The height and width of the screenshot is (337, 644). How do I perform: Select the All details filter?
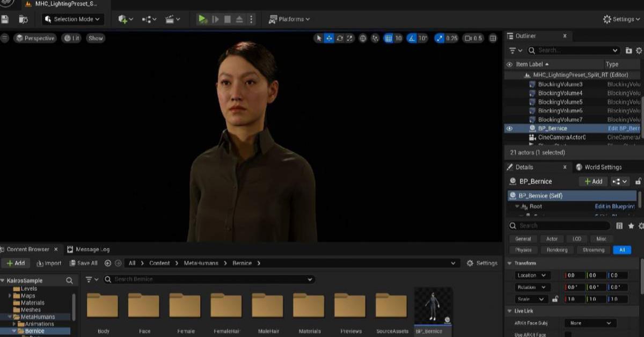tap(622, 250)
